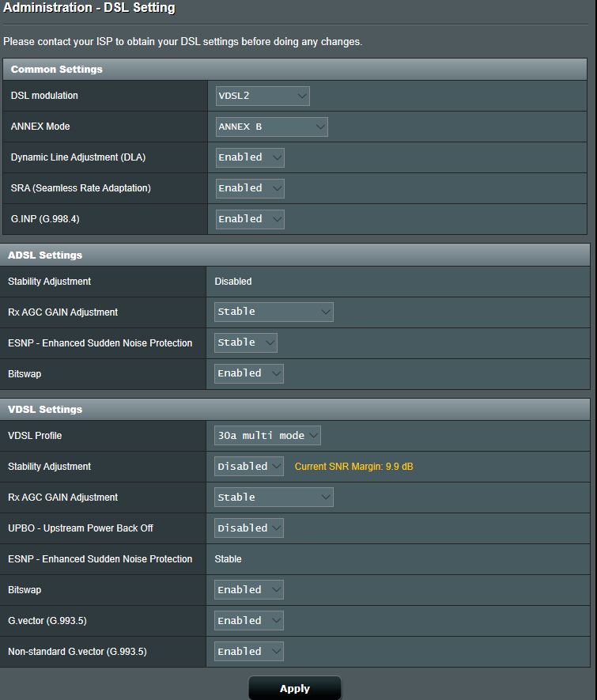Image resolution: width=597 pixels, height=700 pixels.
Task: Open ADSL Rx AGC GAIN Adjustment dropdown
Action: coord(274,312)
